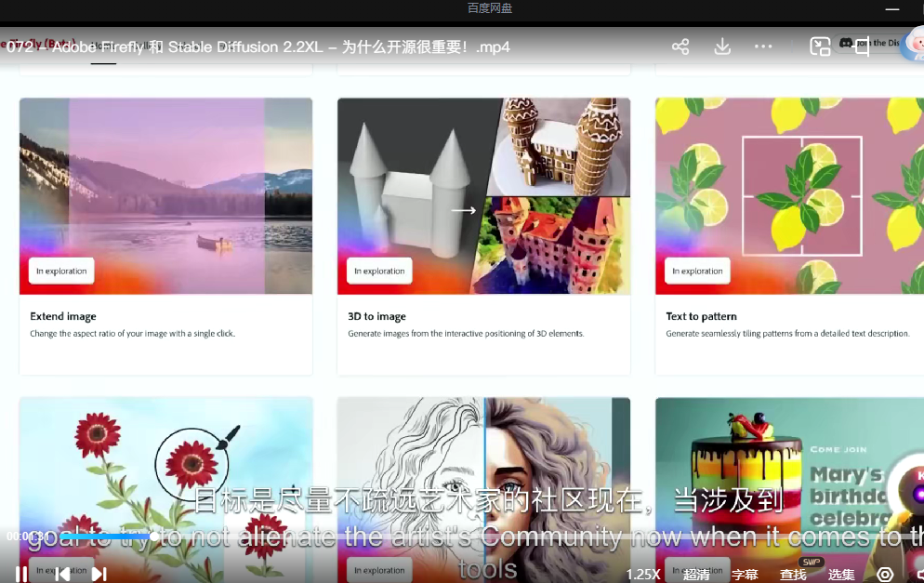Switch to mini-player picture-in-picture mode
The width and height of the screenshot is (924, 583).
tap(820, 46)
